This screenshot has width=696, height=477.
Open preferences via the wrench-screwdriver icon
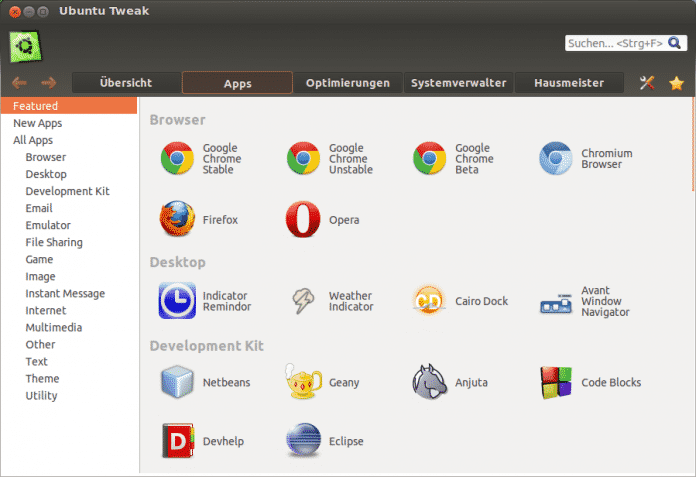647,83
